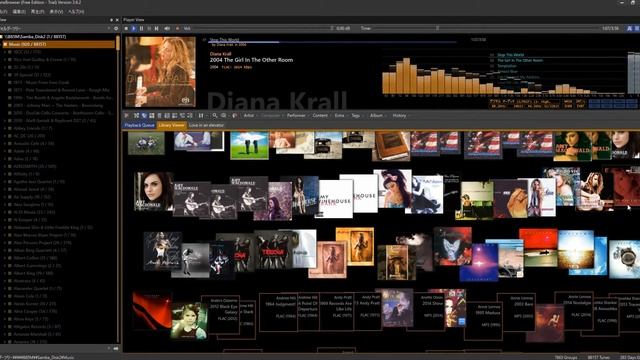This screenshot has width=640, height=360.
Task: Pause the current track
Action: 141,29
